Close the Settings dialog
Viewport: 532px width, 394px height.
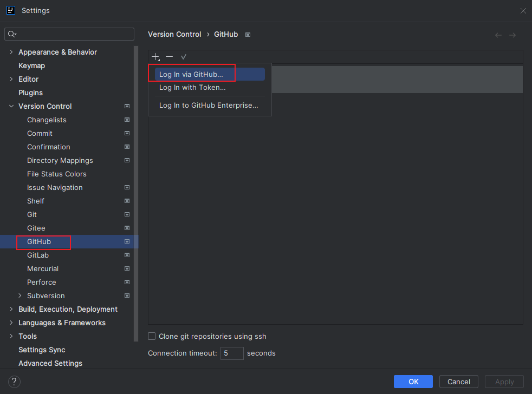tap(523, 11)
